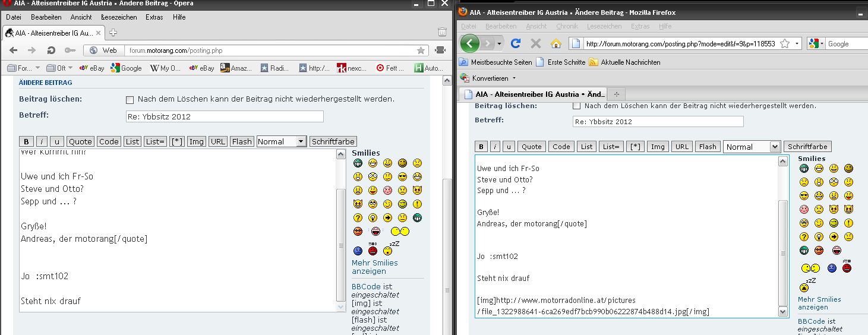Open the nexc... bookmark in Opera

pos(352,68)
